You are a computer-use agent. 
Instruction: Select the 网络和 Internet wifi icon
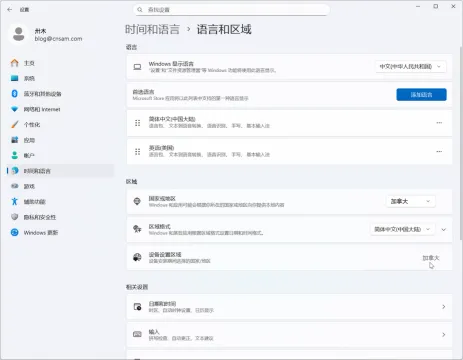click(x=14, y=109)
